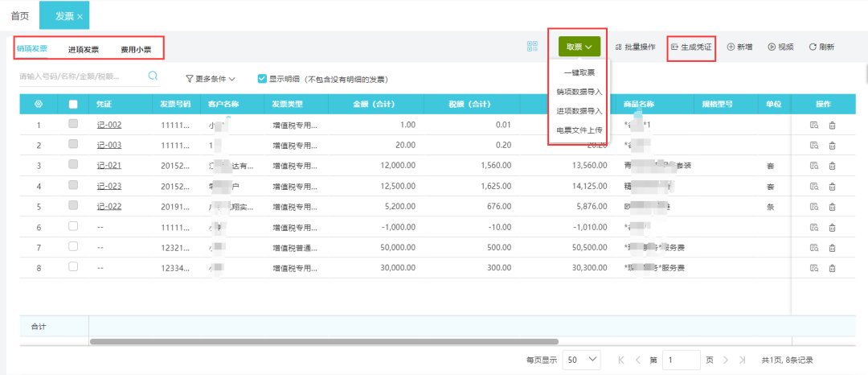Go to last page arrow
This screenshot has width=868, height=375.
click(743, 360)
